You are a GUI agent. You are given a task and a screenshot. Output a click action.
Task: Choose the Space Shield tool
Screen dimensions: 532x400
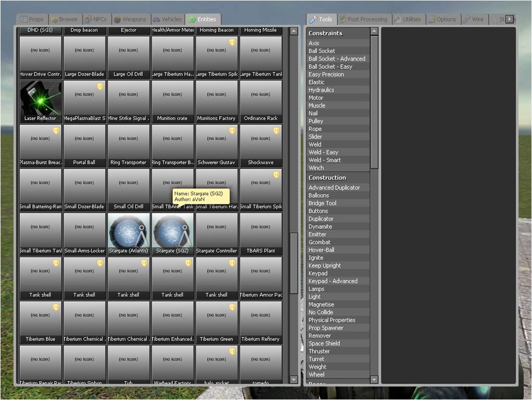(338, 343)
